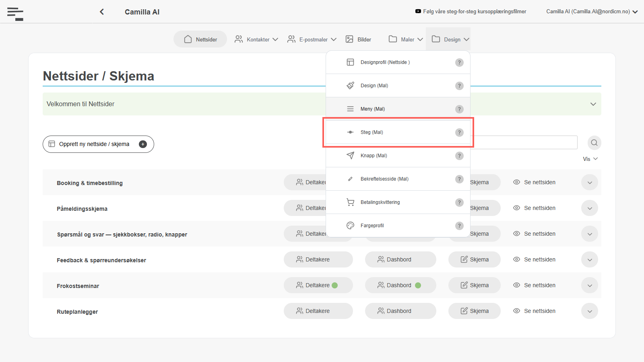Click the Design (Mal) paintbrush icon
644x362 pixels.
[x=350, y=85]
